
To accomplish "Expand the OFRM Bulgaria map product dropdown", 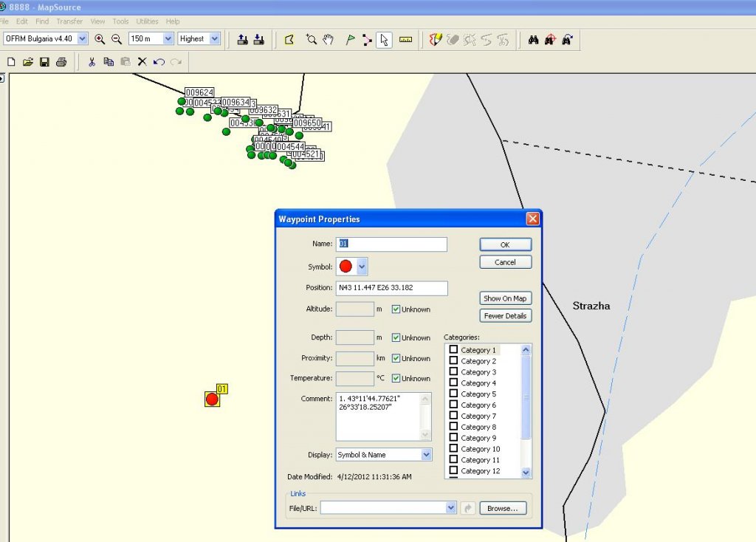I will pos(82,38).
